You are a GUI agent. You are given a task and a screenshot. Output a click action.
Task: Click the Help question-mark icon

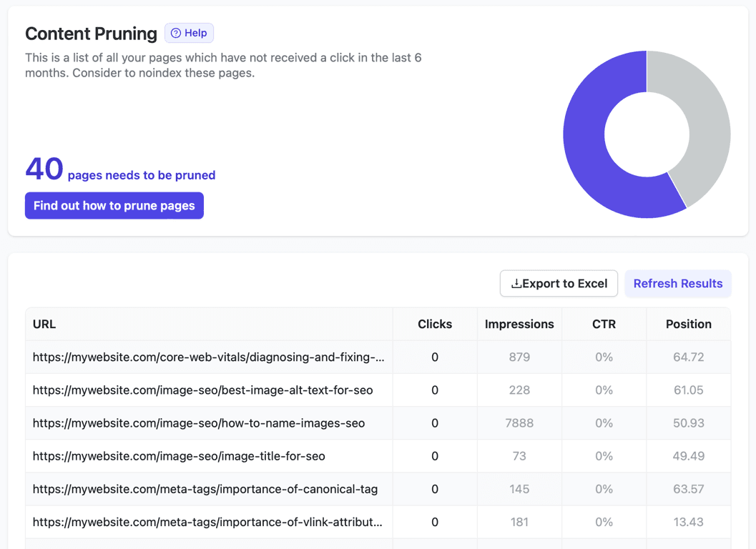(176, 34)
